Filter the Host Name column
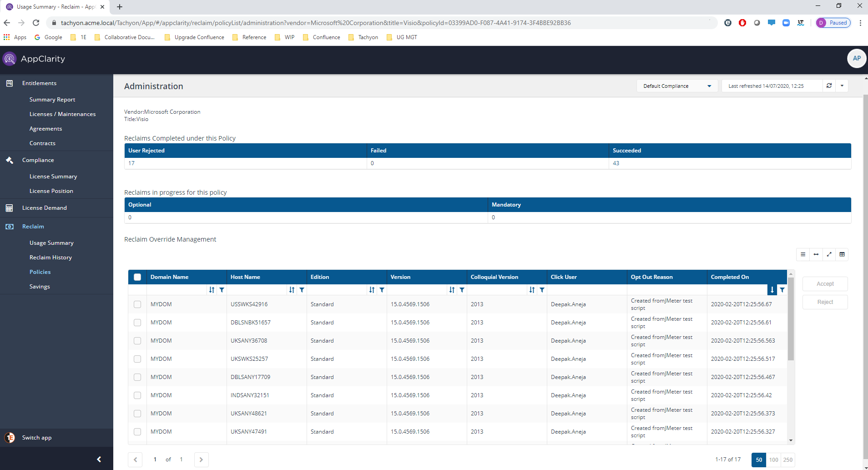Screen dimensions: 868x470 click(302, 290)
